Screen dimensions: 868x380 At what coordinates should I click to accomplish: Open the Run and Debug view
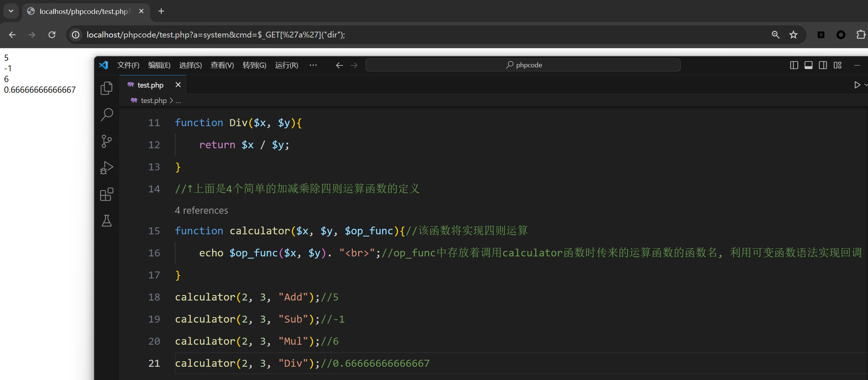[x=106, y=168]
